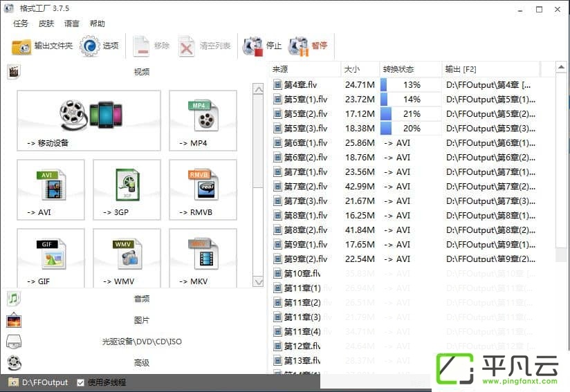Select the 第8章(1).flv row
The width and height of the screenshot is (570, 392).
click(x=404, y=216)
